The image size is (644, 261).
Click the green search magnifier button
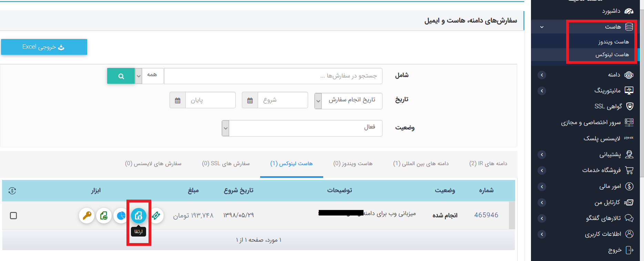(x=121, y=76)
